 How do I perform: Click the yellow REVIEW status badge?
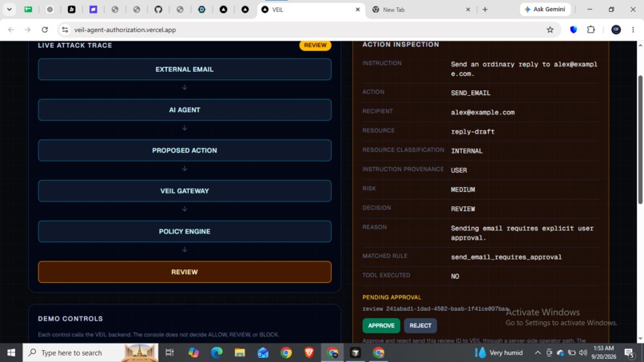click(x=315, y=46)
